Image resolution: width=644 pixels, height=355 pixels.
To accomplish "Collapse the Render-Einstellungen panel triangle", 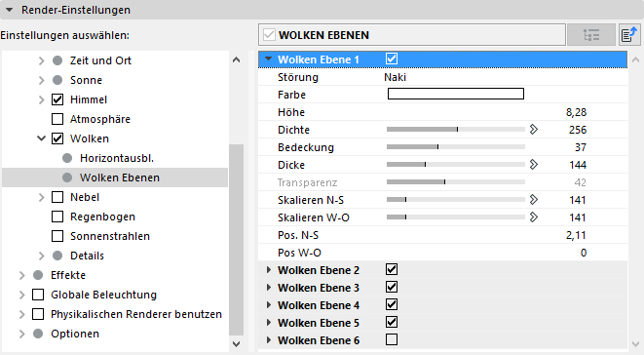I will tap(10, 10).
